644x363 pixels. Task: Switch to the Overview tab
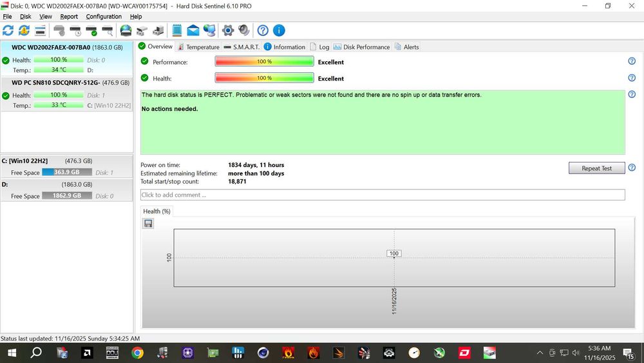click(x=156, y=46)
